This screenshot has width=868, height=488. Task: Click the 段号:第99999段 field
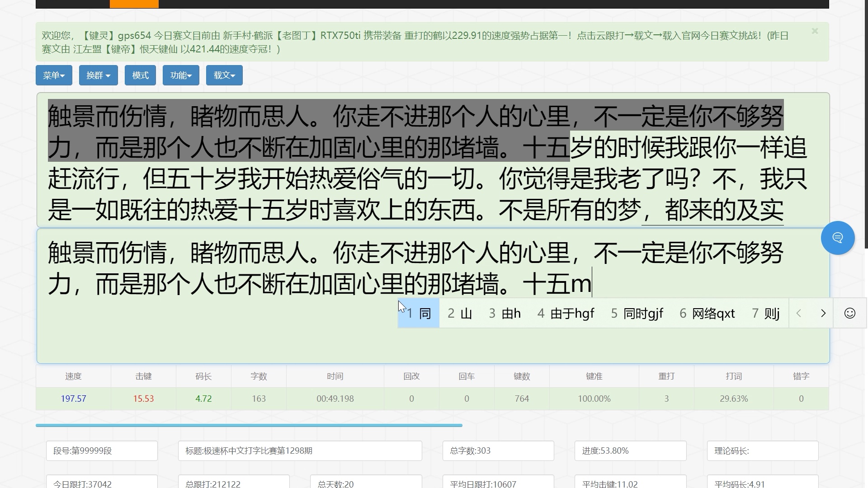(x=102, y=450)
